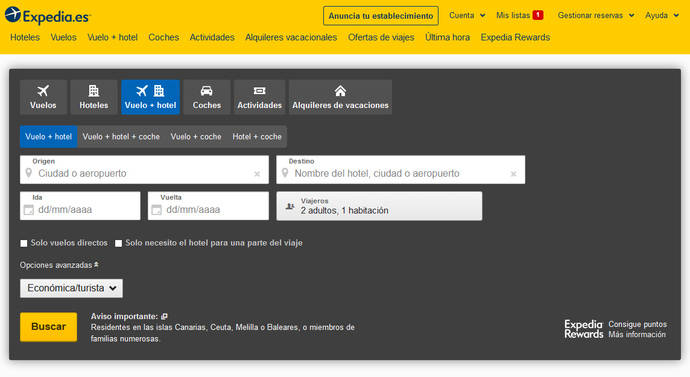
Task: Select the Vuelos airplane tab
Action: (x=43, y=97)
